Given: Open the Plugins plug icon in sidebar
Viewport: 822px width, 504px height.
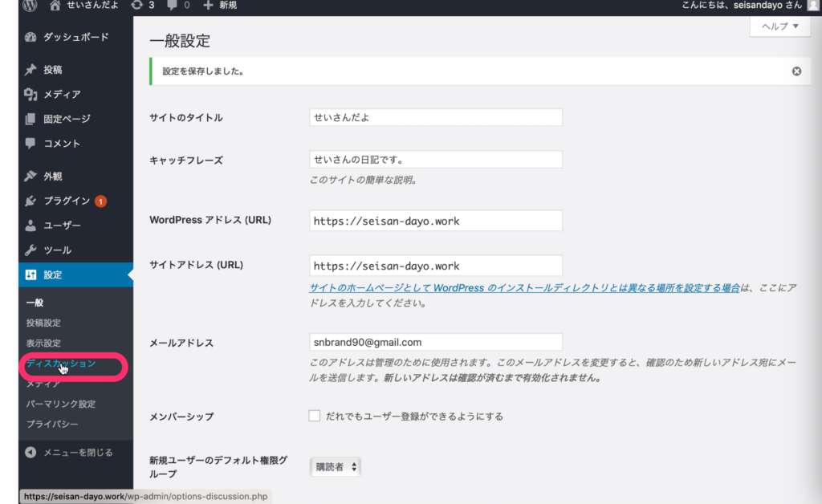Looking at the screenshot, I should [x=31, y=201].
